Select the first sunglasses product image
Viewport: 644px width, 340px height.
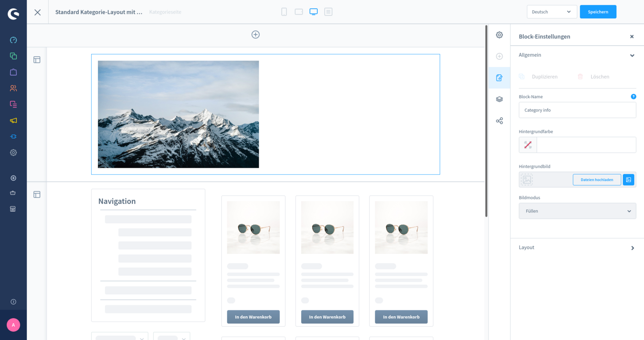[x=253, y=228]
